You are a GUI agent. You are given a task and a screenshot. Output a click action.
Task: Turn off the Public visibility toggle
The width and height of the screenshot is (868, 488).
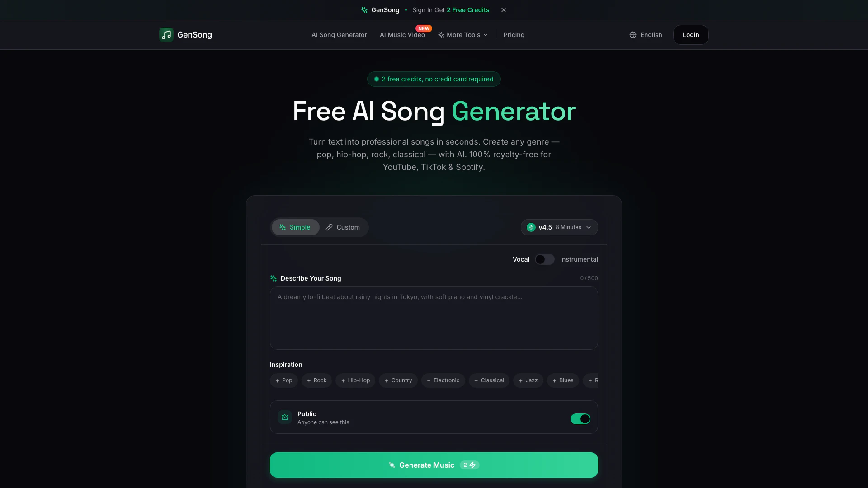(x=580, y=419)
